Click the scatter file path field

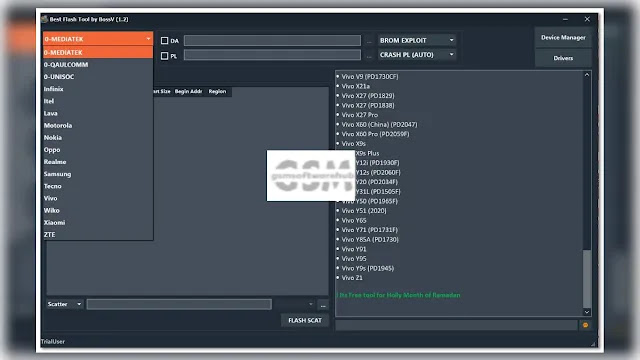coord(179,304)
